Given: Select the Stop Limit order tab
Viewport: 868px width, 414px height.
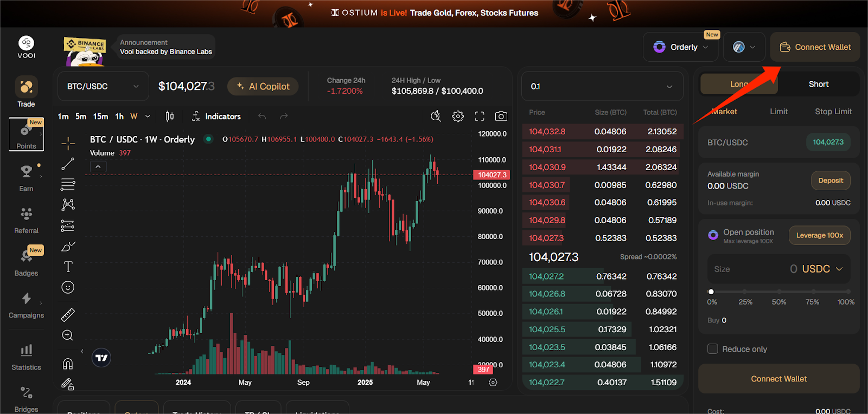Looking at the screenshot, I should pos(833,111).
